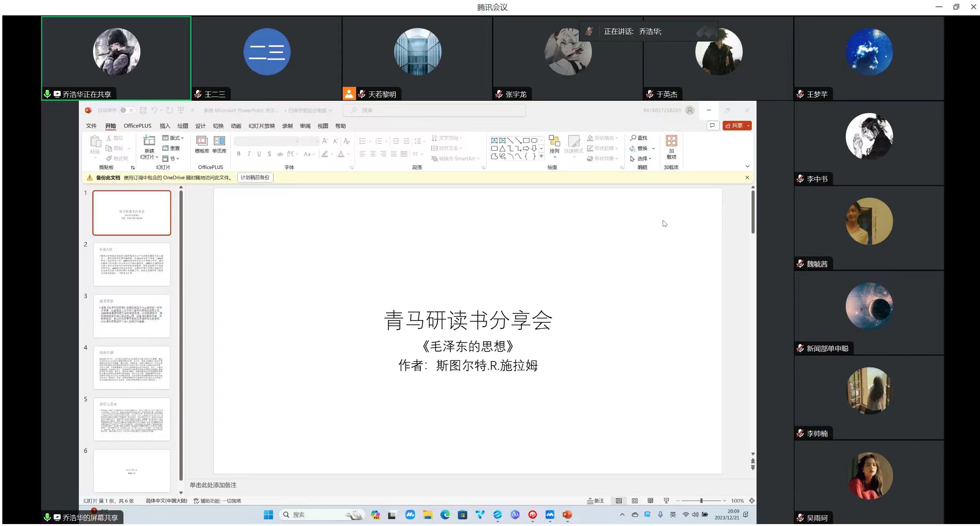Click the 重置 reset slide button
The height and width of the screenshot is (526, 980).
[x=171, y=148]
